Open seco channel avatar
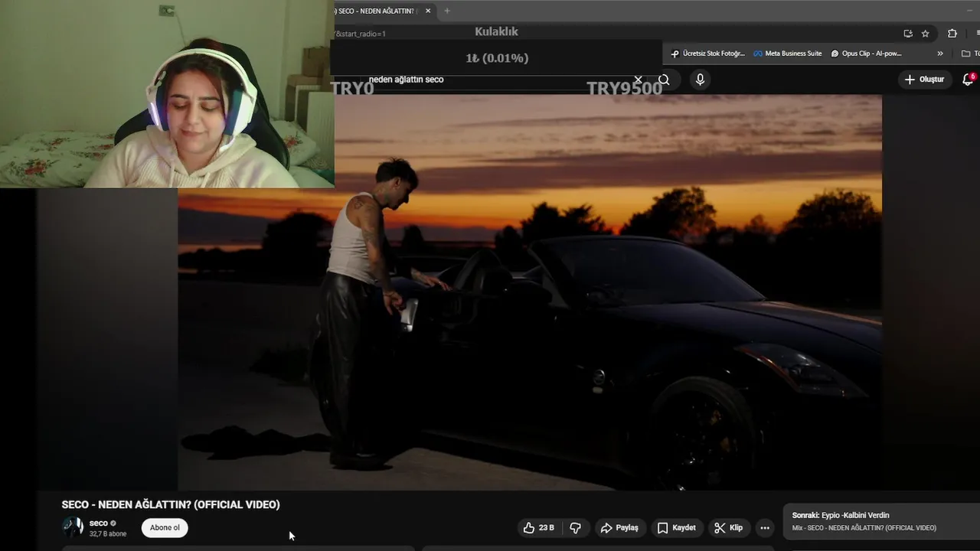This screenshot has height=551, width=980. click(73, 527)
